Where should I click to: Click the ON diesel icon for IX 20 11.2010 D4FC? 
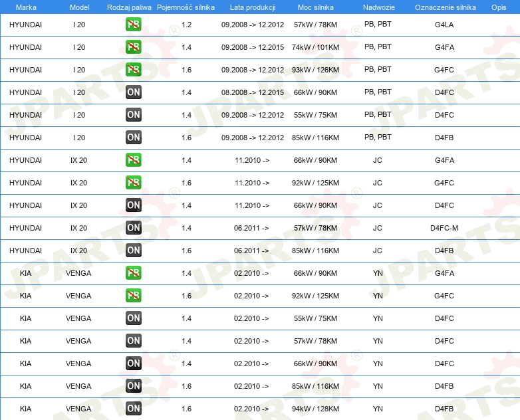[x=133, y=205]
